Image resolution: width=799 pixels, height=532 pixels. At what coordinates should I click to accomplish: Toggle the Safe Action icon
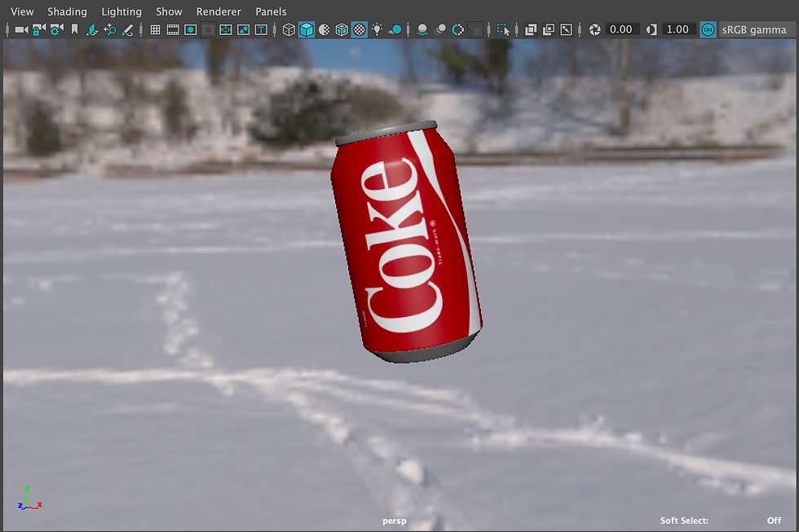[244, 29]
